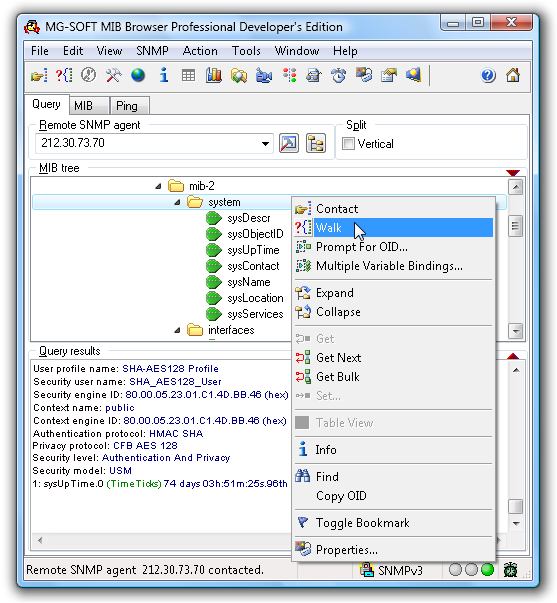This screenshot has width=557, height=603.
Task: Open the Help question mark icon
Action: click(x=488, y=75)
